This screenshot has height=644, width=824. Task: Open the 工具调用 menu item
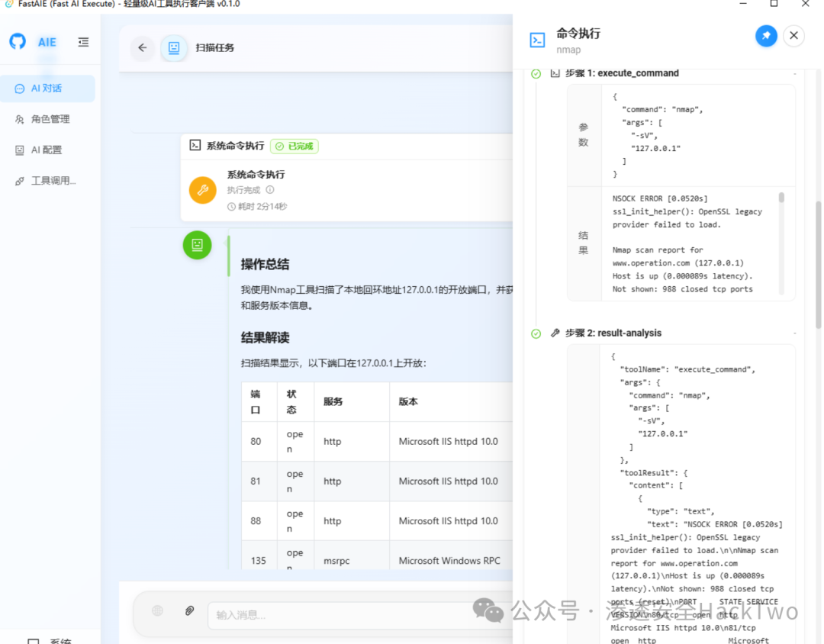coord(47,181)
